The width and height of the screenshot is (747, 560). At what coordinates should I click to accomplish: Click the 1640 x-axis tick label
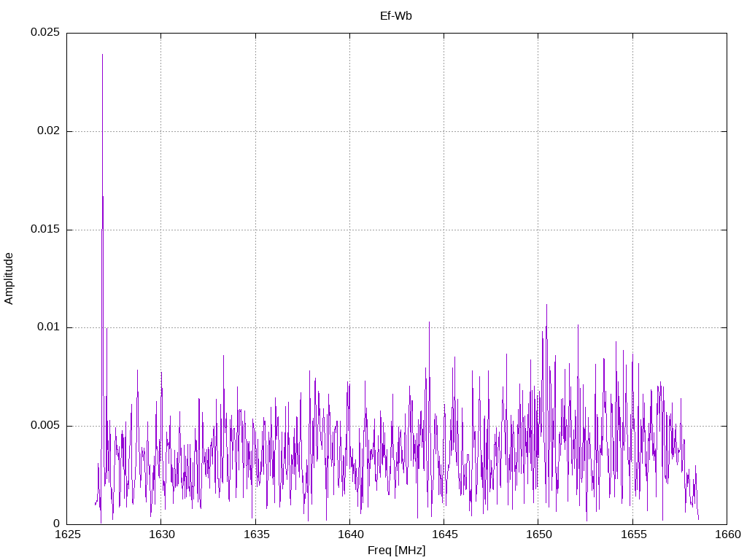tap(351, 534)
